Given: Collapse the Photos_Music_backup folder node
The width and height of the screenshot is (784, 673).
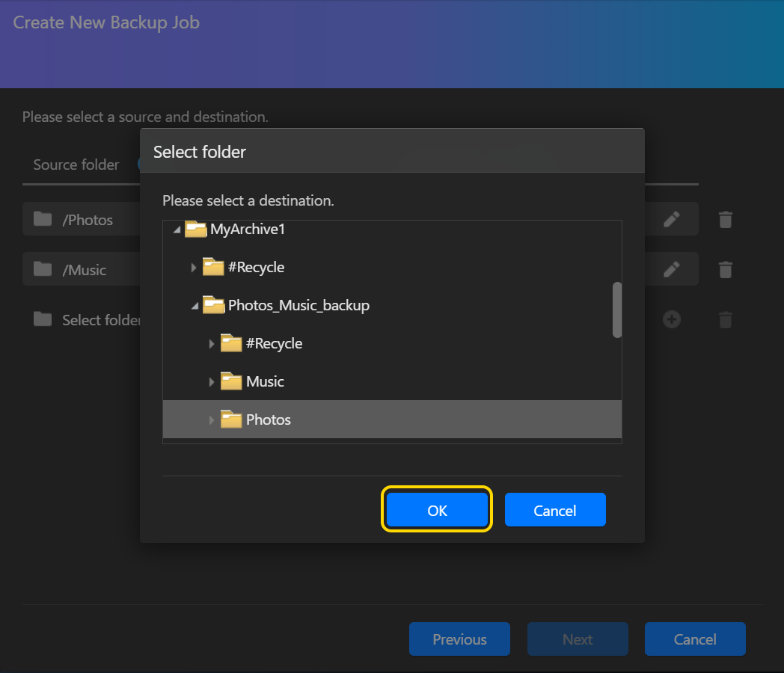Looking at the screenshot, I should (x=195, y=306).
